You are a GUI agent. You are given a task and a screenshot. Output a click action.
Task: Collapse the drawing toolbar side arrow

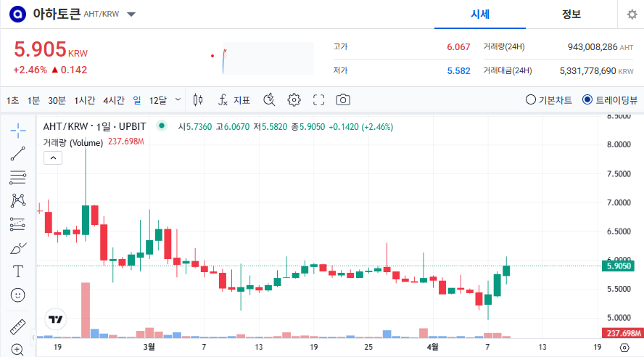(33, 337)
